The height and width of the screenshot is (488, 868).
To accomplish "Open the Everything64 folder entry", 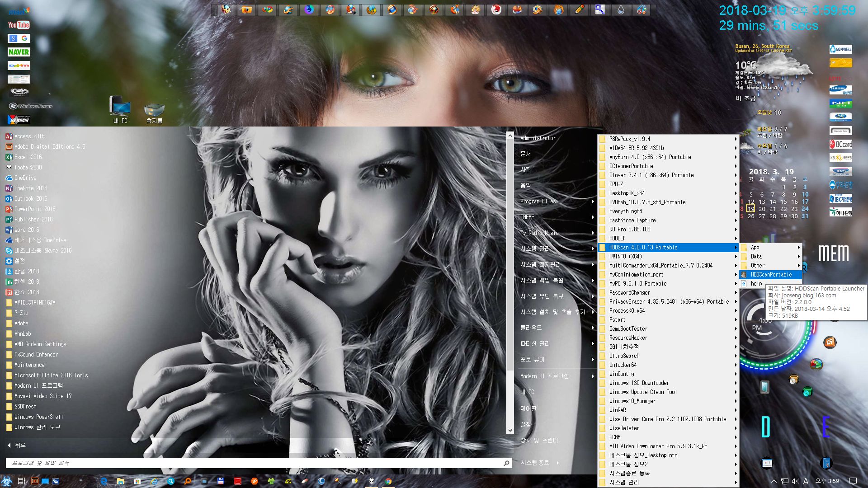I will 668,211.
